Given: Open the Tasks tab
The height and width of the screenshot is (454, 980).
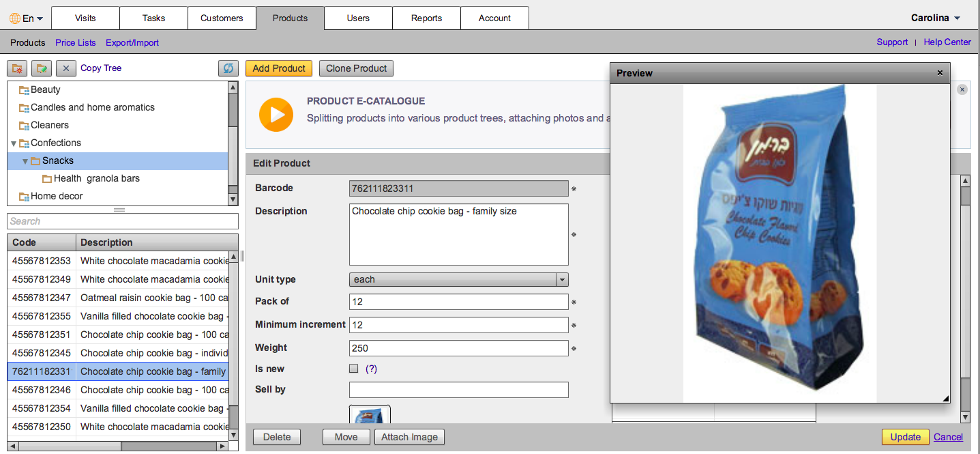Looking at the screenshot, I should coord(153,18).
